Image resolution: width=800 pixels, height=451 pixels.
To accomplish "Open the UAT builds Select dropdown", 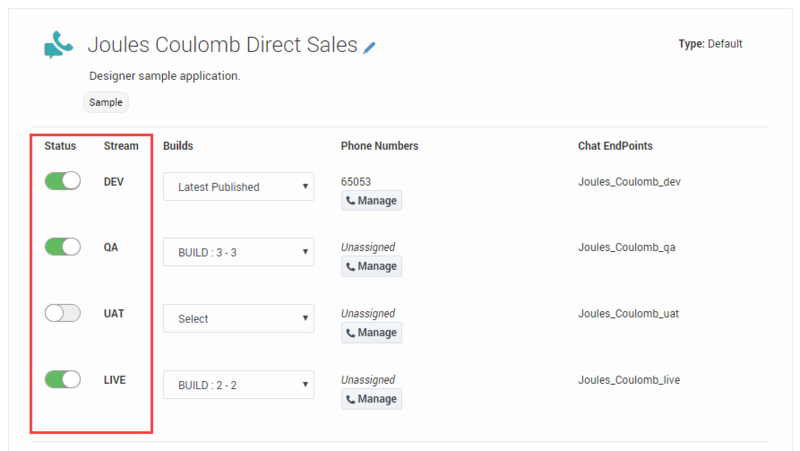I will coord(238,319).
